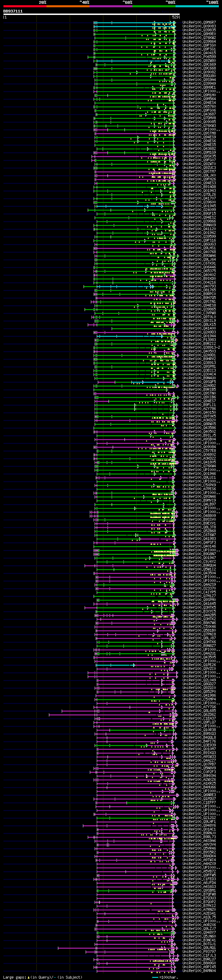Select the UniRef100_Q9LUI1 label
This screenshot has height=980, width=222.
[x=199, y=477]
